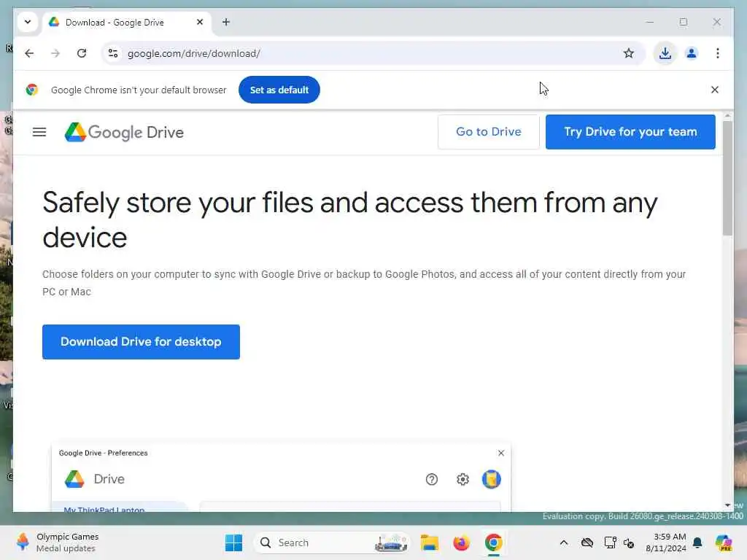Click the display connection tray icon

[x=610, y=542]
